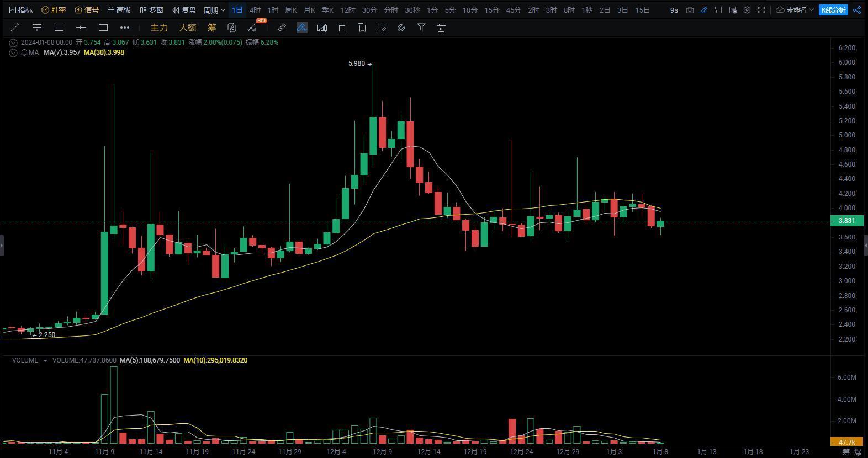Click the K线分析 button
Screen dimensions: 868x458
pos(833,10)
